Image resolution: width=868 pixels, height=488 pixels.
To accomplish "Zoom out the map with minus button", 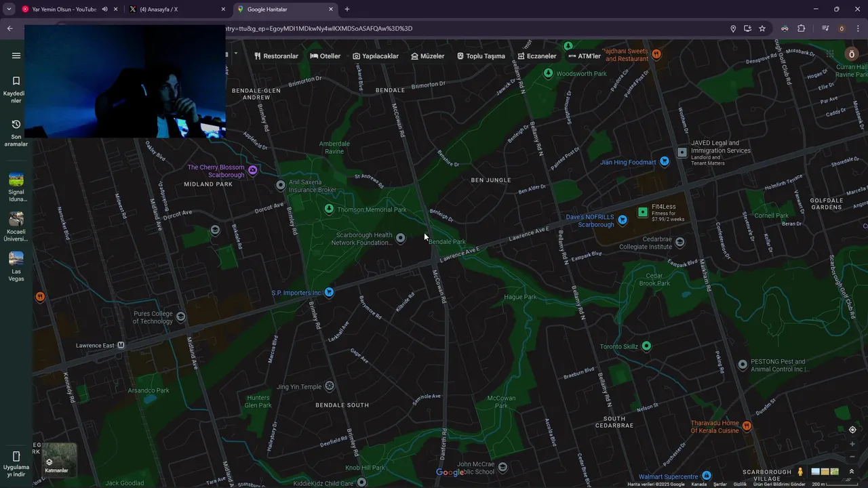I will coord(852,457).
